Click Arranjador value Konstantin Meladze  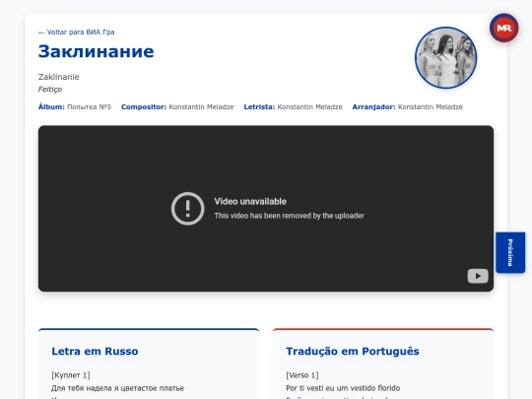coord(431,106)
